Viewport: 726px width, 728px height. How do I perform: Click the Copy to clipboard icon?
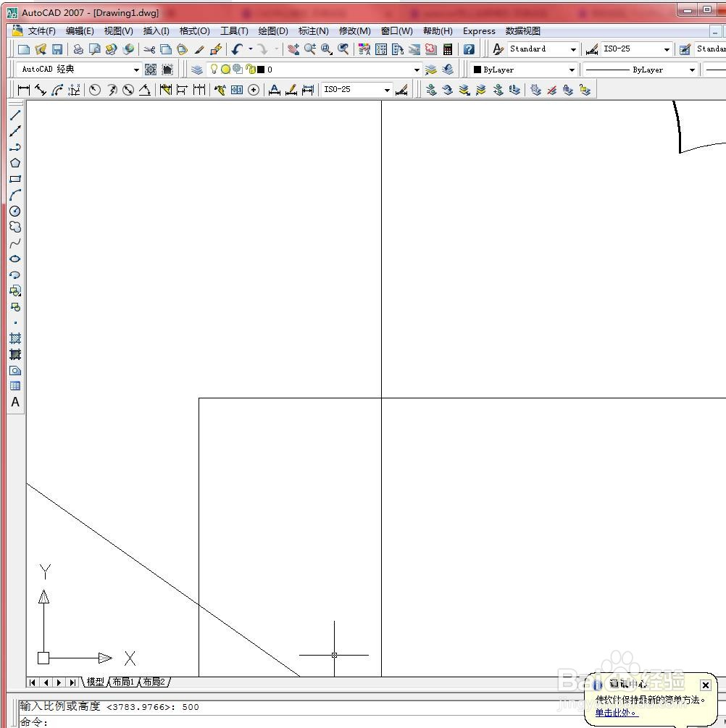pos(166,49)
